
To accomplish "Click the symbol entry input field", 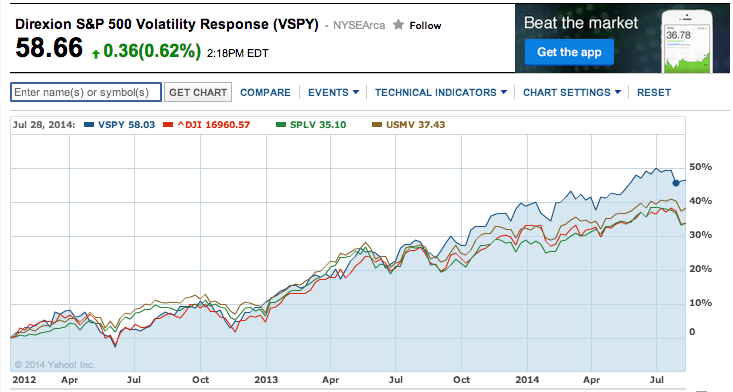I will point(86,92).
